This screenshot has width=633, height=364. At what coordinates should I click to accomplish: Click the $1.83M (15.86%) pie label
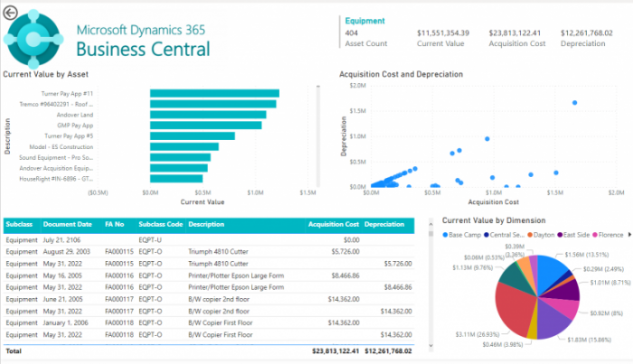(x=589, y=340)
